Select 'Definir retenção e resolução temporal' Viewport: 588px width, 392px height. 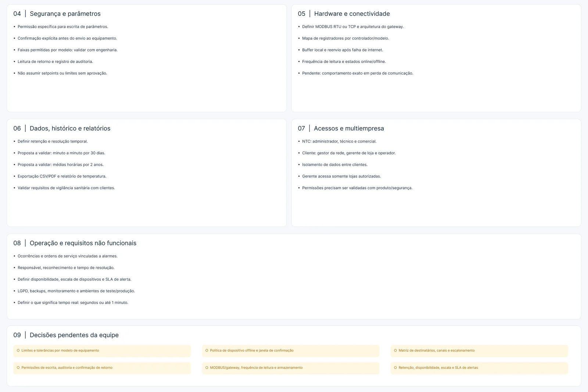tap(53, 141)
